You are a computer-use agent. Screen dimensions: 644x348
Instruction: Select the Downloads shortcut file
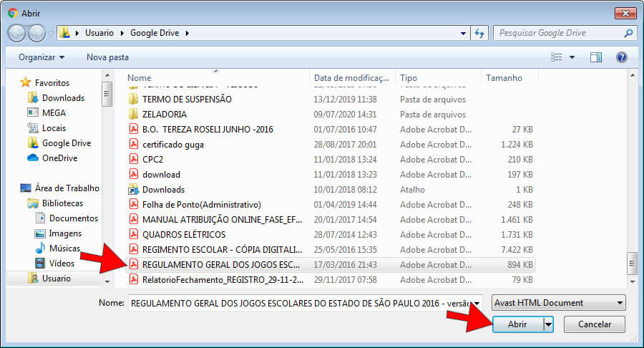(163, 190)
